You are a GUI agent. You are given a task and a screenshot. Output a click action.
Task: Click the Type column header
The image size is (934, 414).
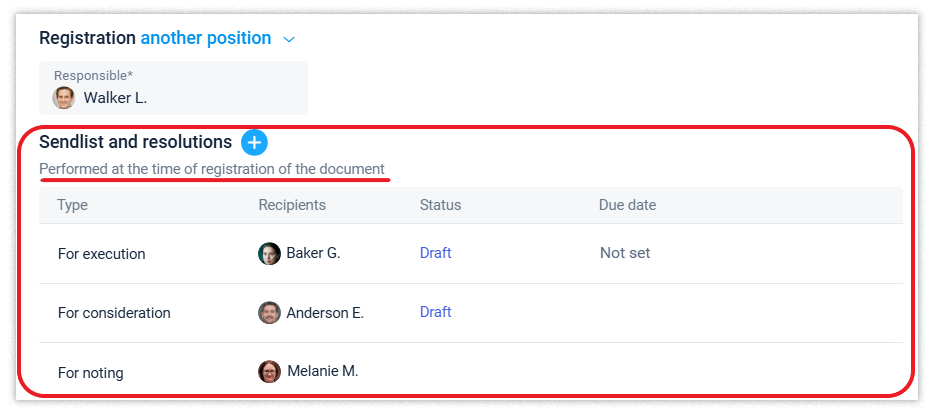pyautogui.click(x=72, y=205)
